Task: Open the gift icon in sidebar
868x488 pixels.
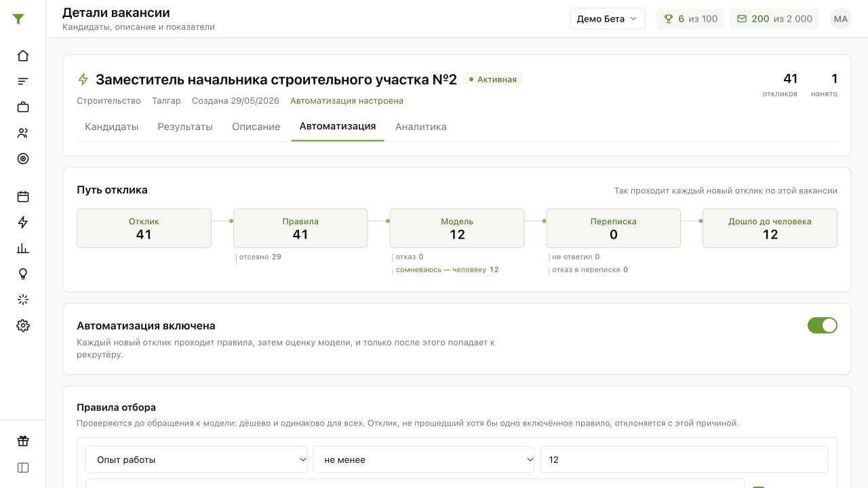Action: pos(23,441)
